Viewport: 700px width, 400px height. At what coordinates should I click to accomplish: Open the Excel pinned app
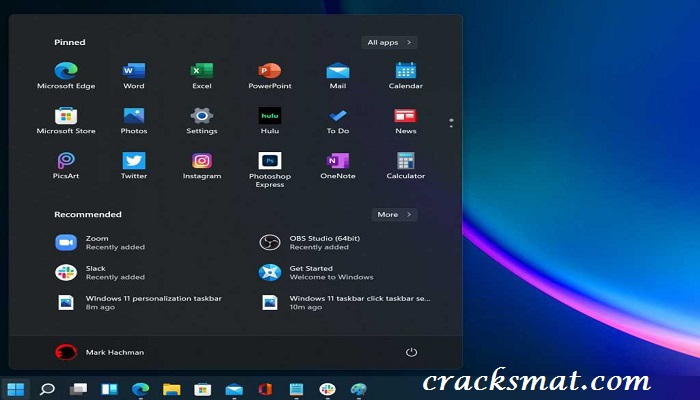[202, 75]
